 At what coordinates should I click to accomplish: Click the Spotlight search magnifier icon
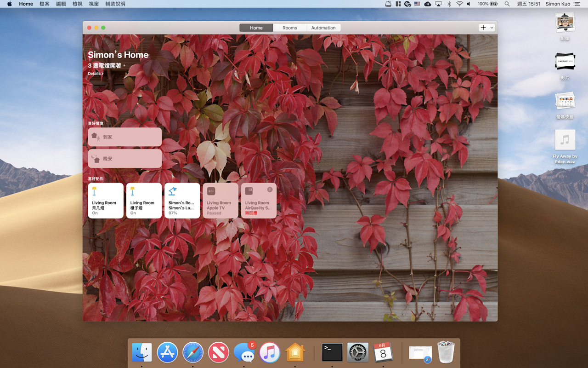point(507,4)
